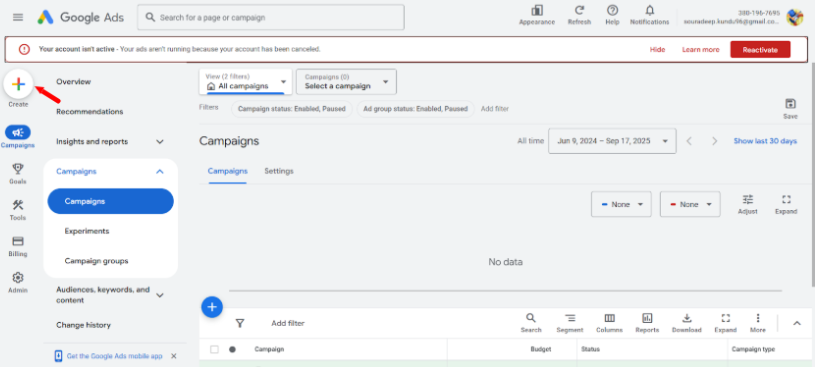Click the table filter funnel icon

pyautogui.click(x=240, y=323)
